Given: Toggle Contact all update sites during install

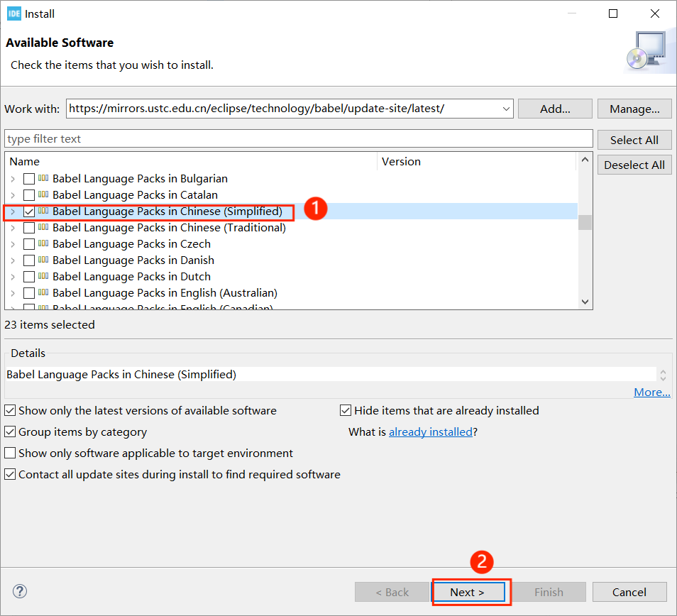Looking at the screenshot, I should tap(10, 474).
